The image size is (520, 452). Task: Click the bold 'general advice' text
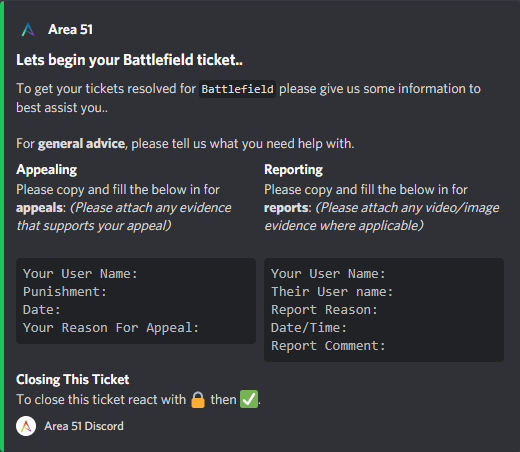point(81,144)
